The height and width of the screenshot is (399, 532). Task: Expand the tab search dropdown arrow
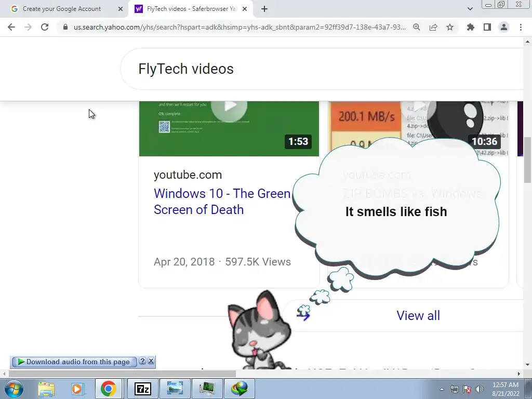click(x=470, y=9)
